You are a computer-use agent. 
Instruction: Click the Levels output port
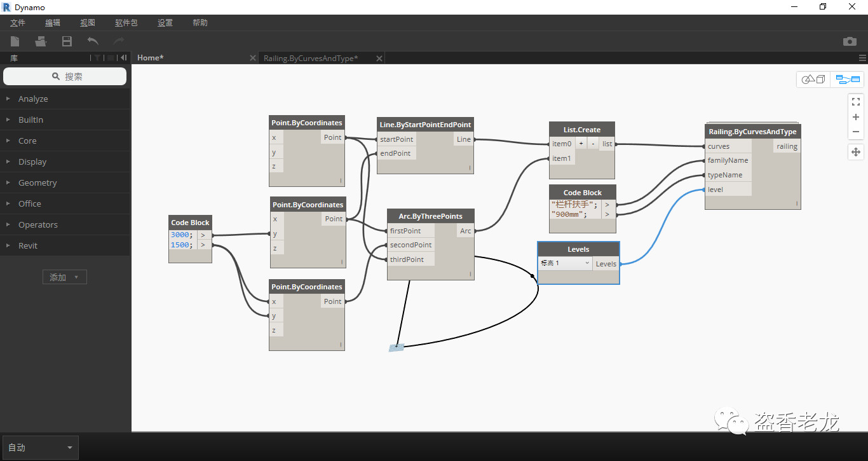tap(606, 264)
